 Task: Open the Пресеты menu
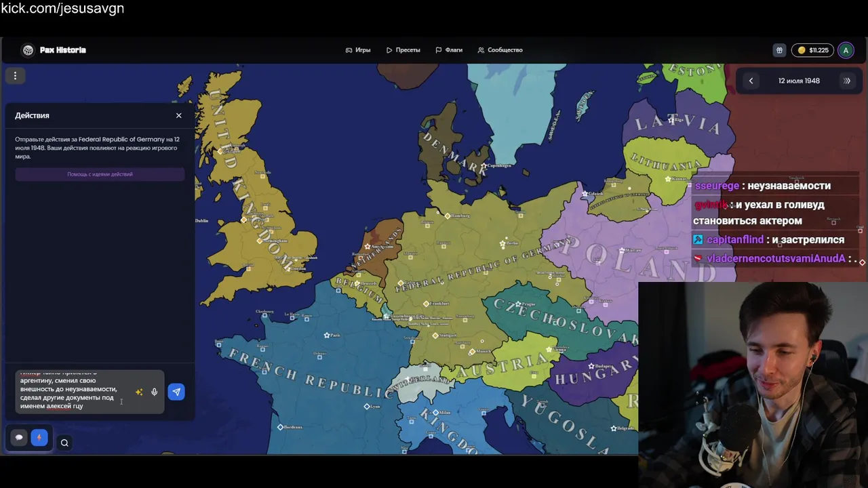[403, 50]
